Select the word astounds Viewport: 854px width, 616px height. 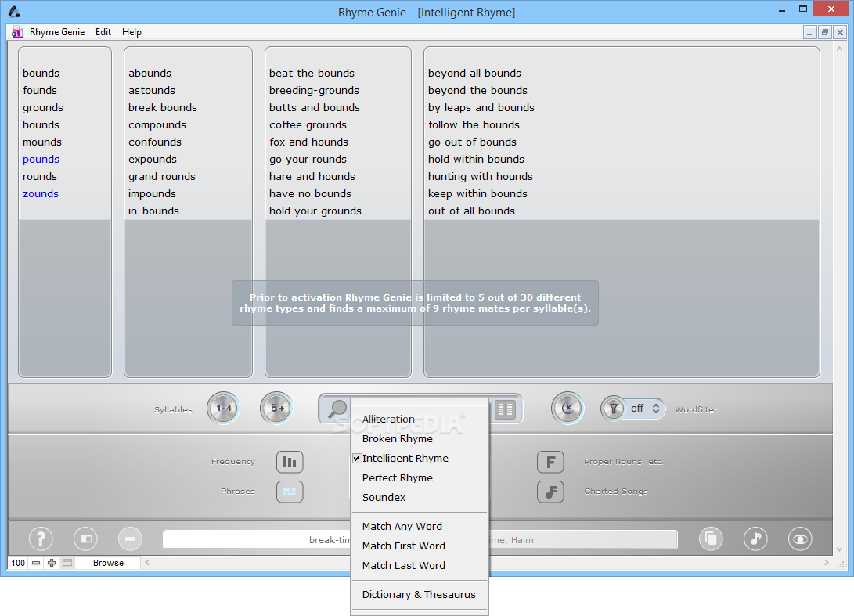(x=151, y=91)
